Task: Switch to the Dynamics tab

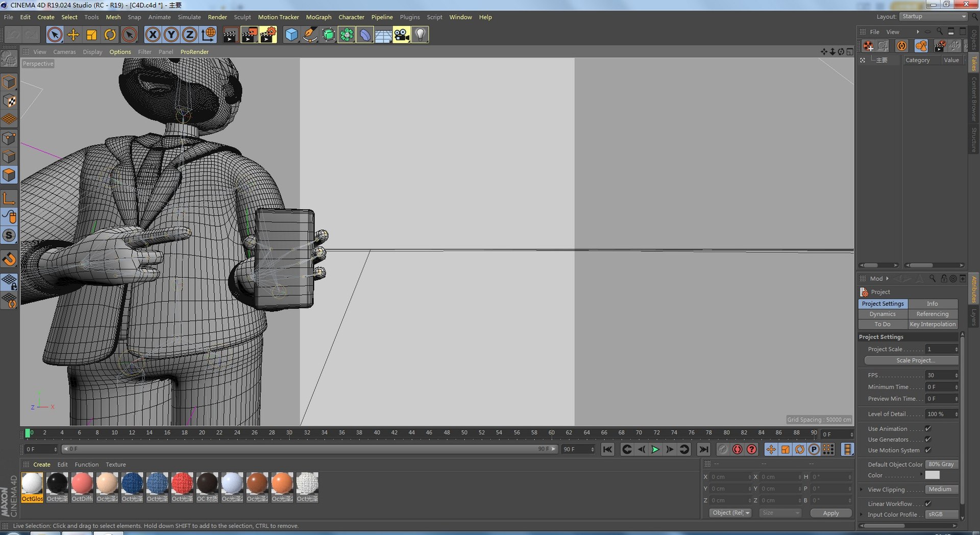Action: tap(883, 314)
